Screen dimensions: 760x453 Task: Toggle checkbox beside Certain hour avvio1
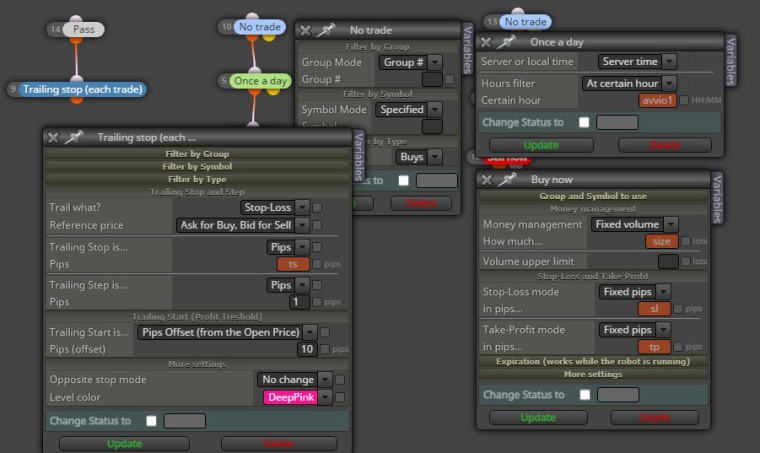(x=684, y=100)
